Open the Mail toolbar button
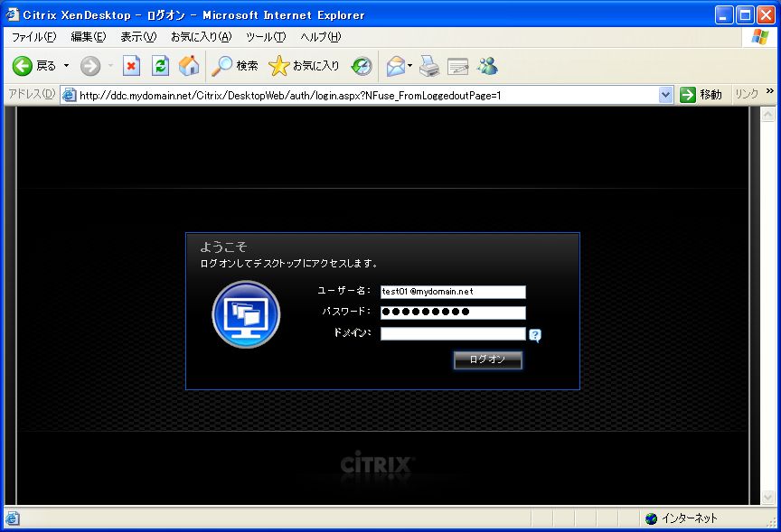 point(396,66)
